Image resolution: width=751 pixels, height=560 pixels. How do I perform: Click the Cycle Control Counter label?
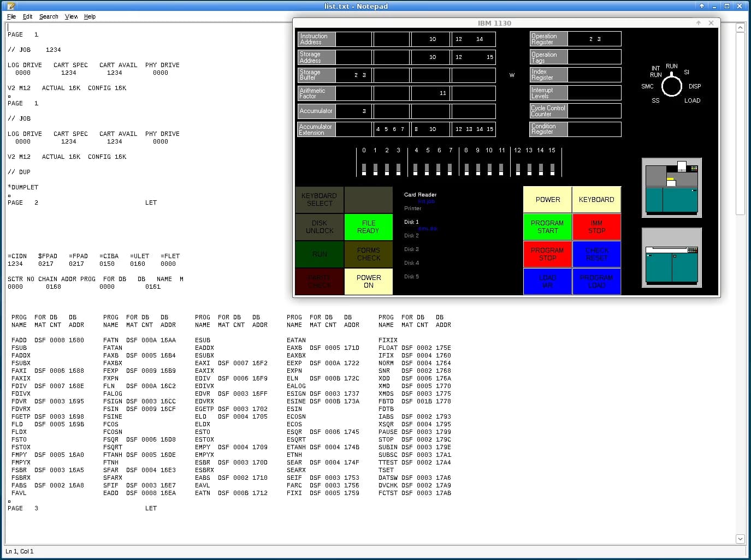pos(548,111)
